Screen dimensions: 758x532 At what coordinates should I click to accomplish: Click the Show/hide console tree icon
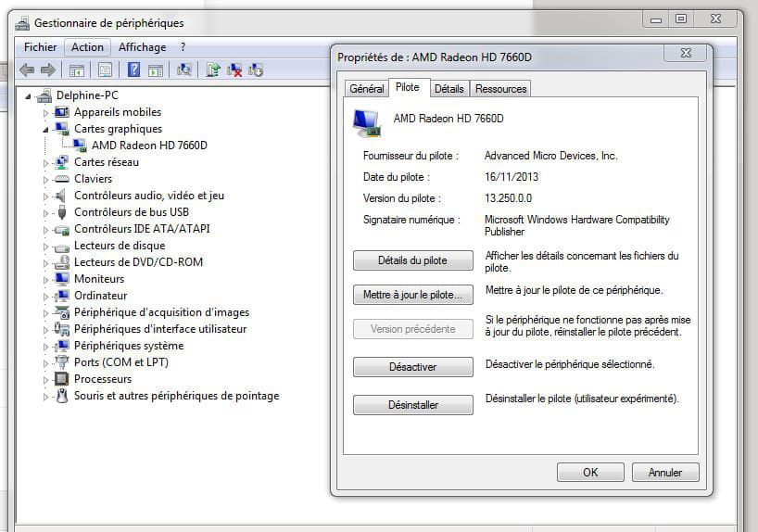[x=76, y=70]
